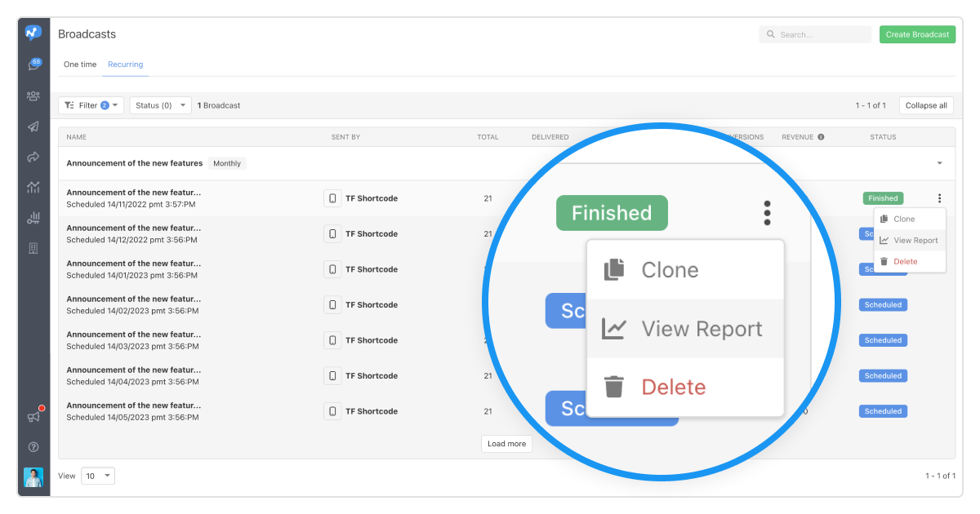The height and width of the screenshot is (514, 980).
Task: Open the chat inbox with 68 badge
Action: pos(33,64)
